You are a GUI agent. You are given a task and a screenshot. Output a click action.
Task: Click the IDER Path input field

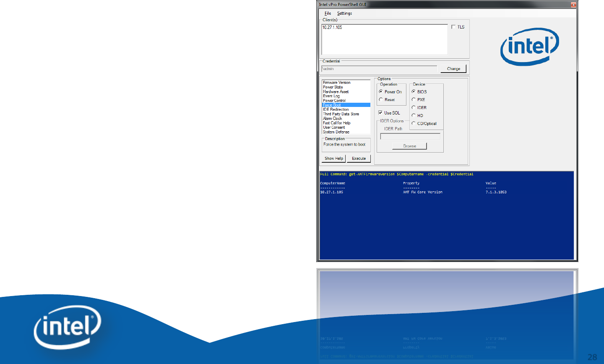point(410,136)
